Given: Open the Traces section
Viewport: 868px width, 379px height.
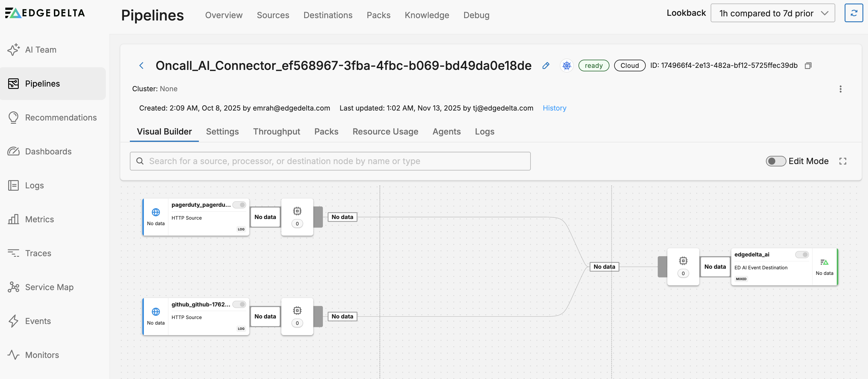Looking at the screenshot, I should tap(38, 253).
